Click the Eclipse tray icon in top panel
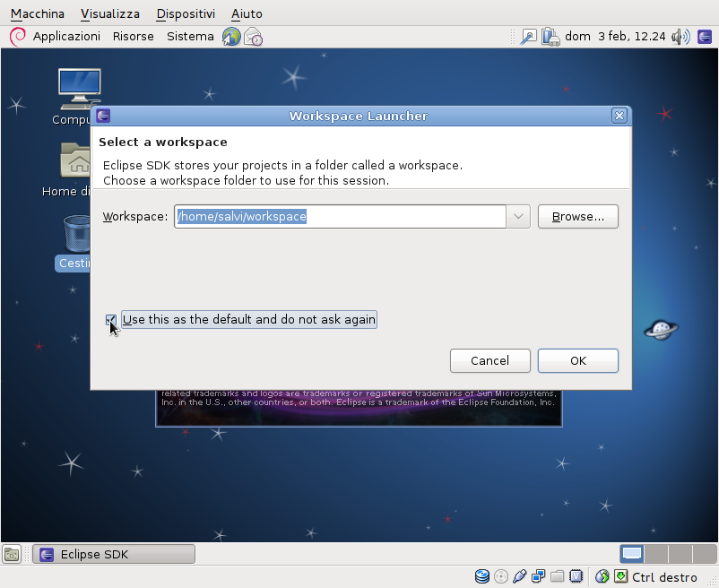 [x=705, y=37]
